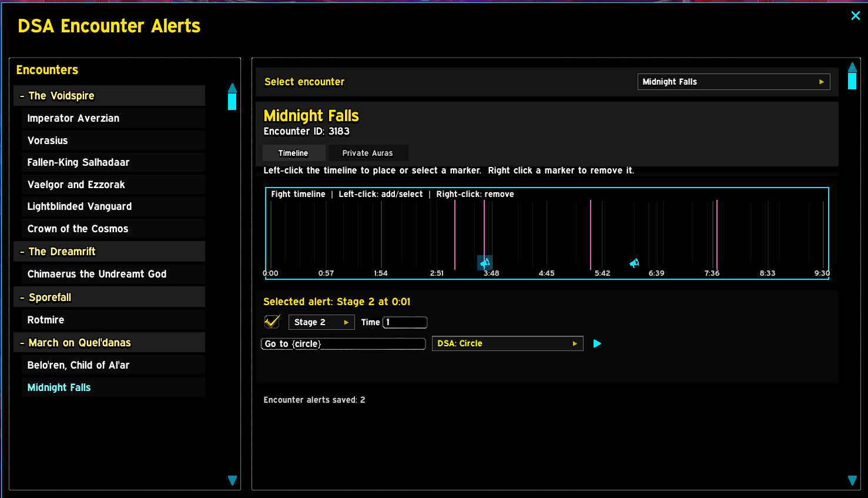Viewport: 868px width, 498px height.
Task: Click the timeline at the 1:54 label
Action: 381,273
